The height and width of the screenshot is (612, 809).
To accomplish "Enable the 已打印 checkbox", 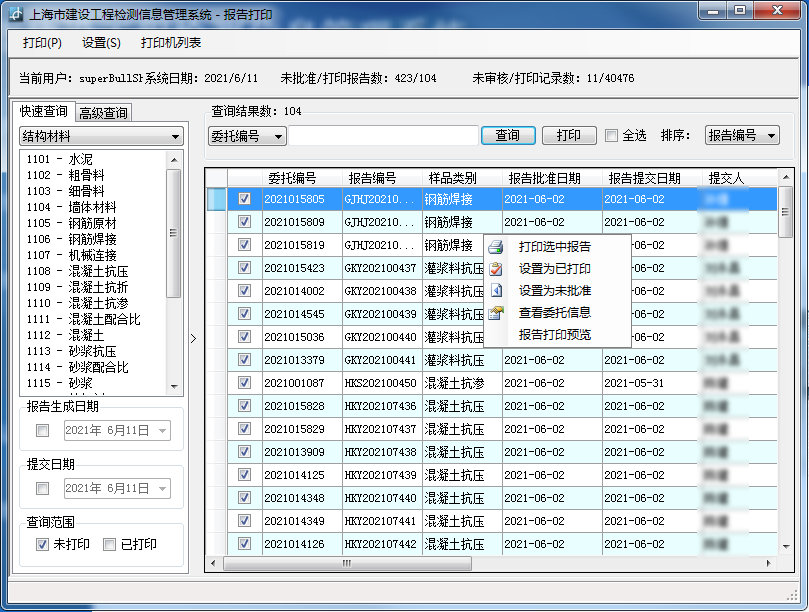I will (x=109, y=544).
